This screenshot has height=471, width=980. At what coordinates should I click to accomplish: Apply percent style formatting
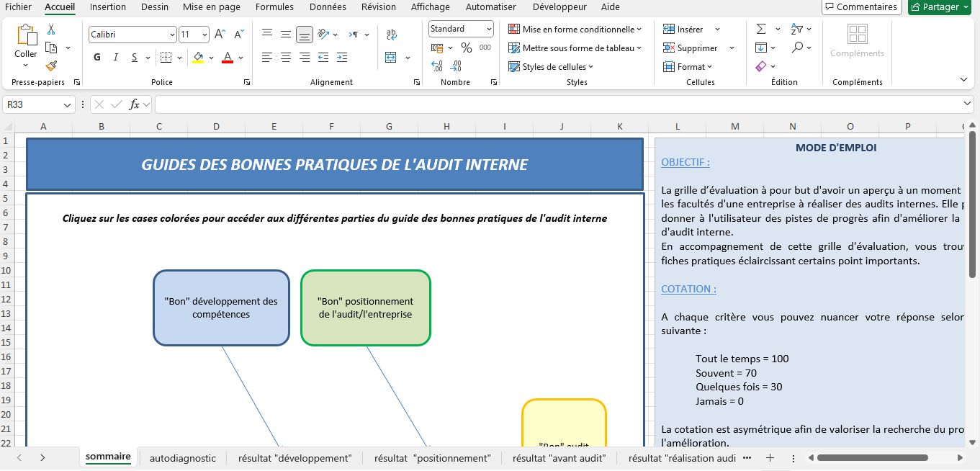click(466, 48)
